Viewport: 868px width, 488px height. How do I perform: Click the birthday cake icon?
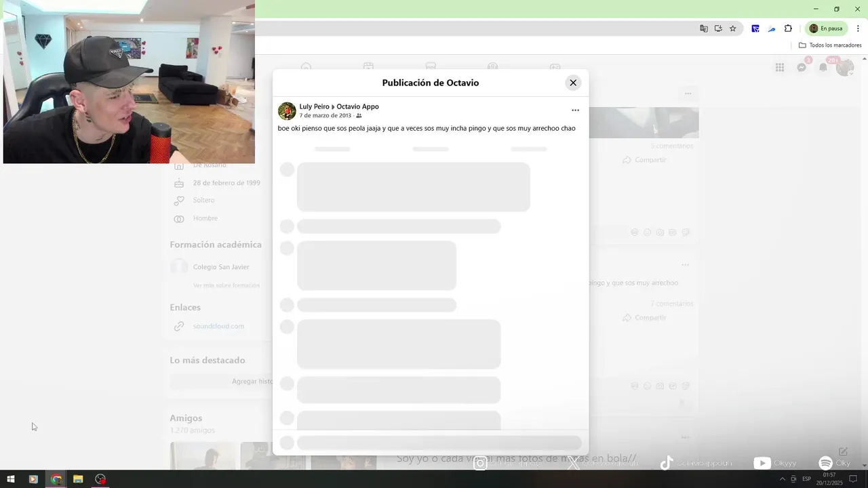click(x=179, y=183)
